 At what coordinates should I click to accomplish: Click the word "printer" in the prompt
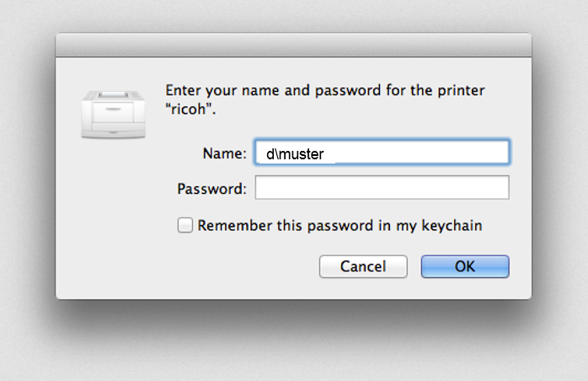click(461, 91)
